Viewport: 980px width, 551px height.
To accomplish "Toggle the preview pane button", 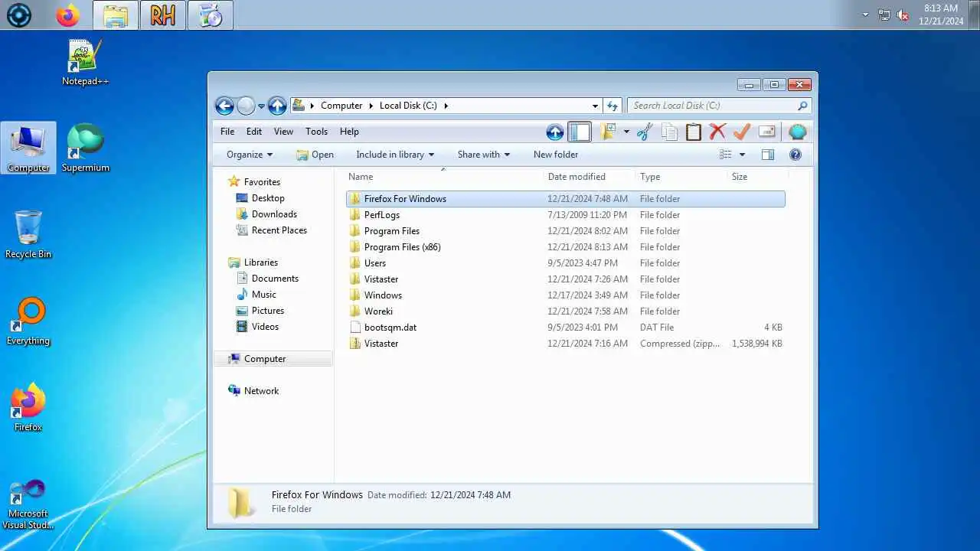I will (x=768, y=155).
